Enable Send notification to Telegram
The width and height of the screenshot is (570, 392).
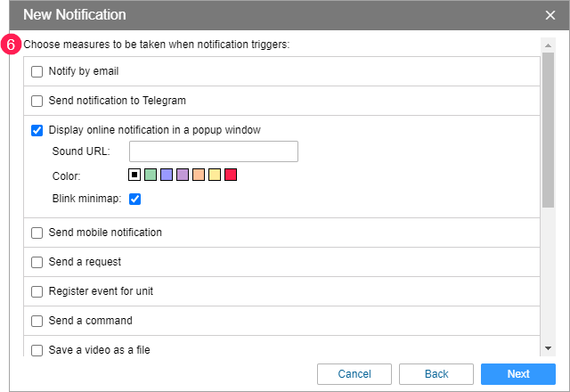click(37, 101)
